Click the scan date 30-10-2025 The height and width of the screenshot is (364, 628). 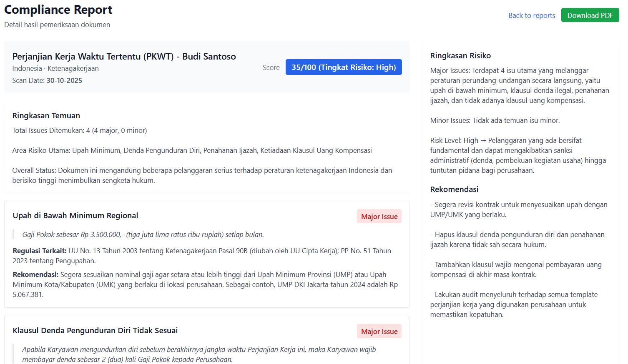[64, 80]
